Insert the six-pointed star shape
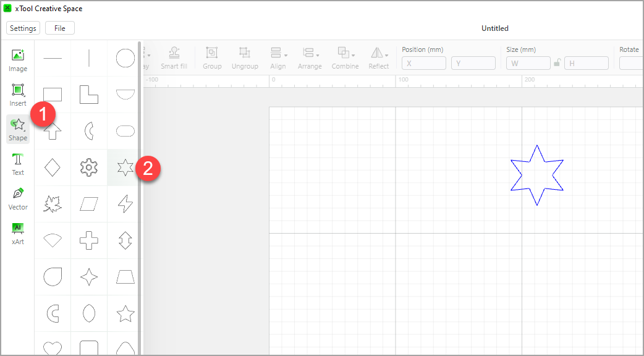Image resolution: width=644 pixels, height=356 pixels. point(125,167)
